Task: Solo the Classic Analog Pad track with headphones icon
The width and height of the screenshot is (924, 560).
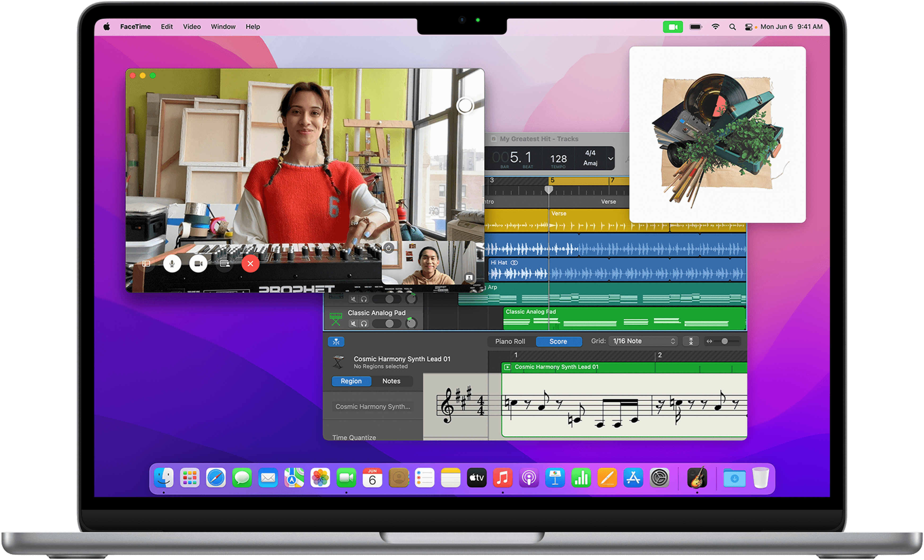Action: pos(364,323)
